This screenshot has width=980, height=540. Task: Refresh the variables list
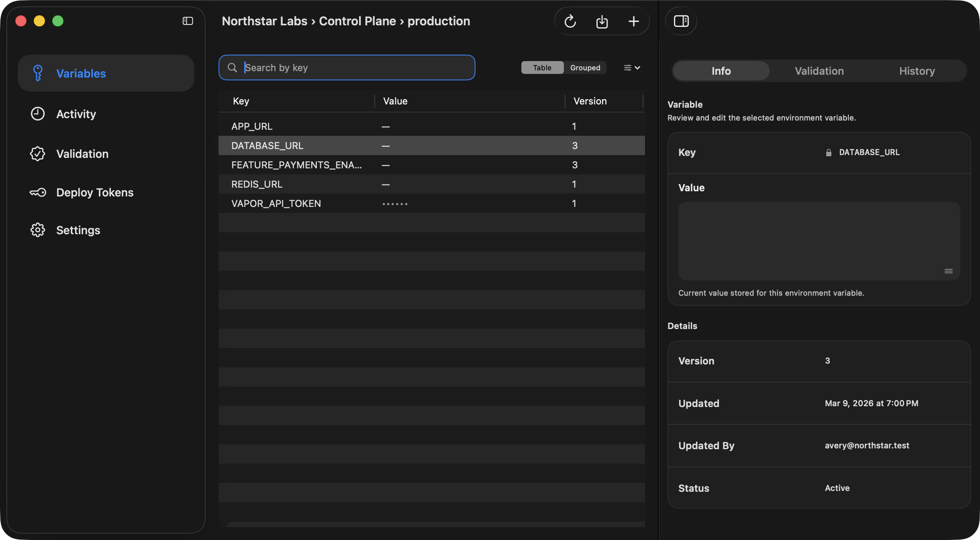coord(570,21)
